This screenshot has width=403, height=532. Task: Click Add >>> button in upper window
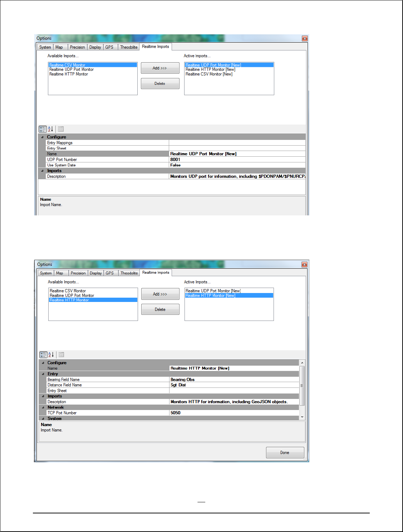point(160,68)
